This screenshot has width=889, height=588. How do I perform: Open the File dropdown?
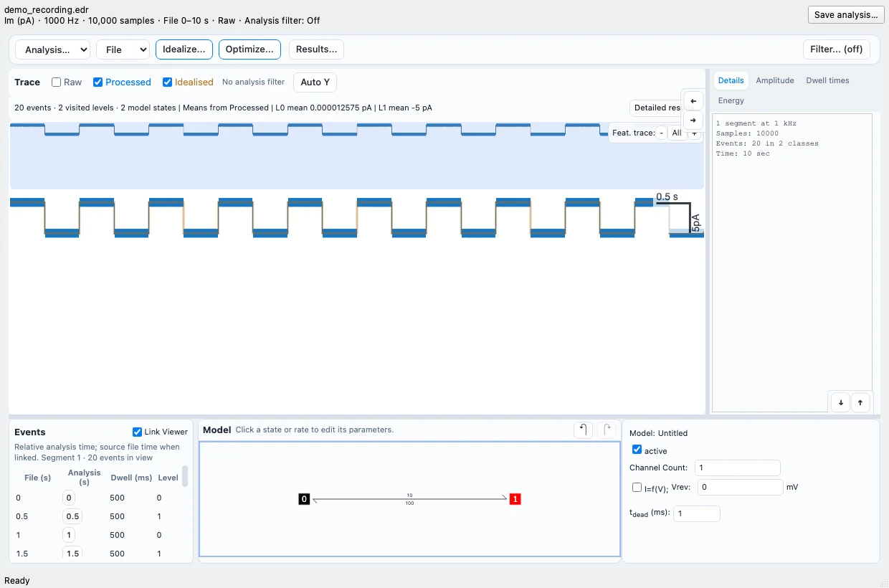[x=123, y=49]
